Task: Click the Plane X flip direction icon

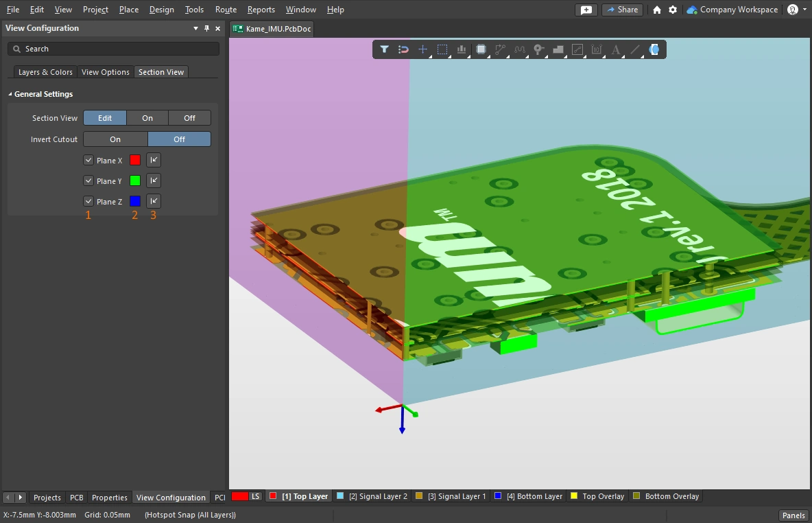Action: 154,160
